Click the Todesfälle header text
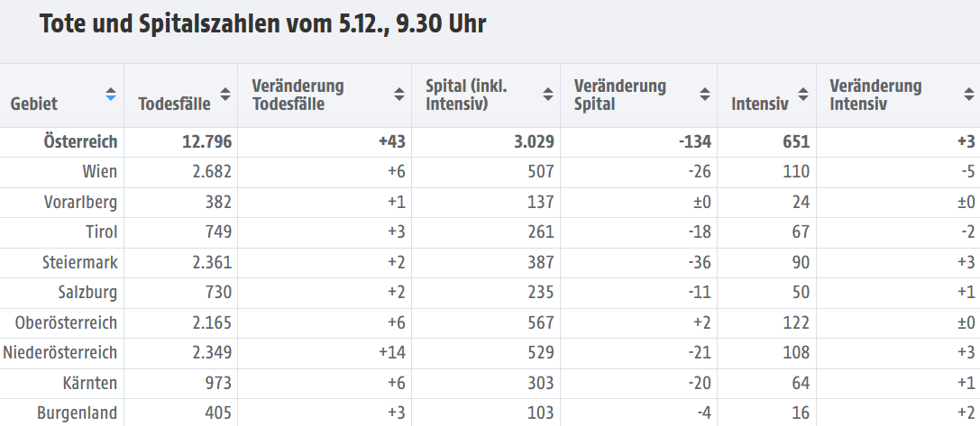980x426 pixels. point(174,104)
